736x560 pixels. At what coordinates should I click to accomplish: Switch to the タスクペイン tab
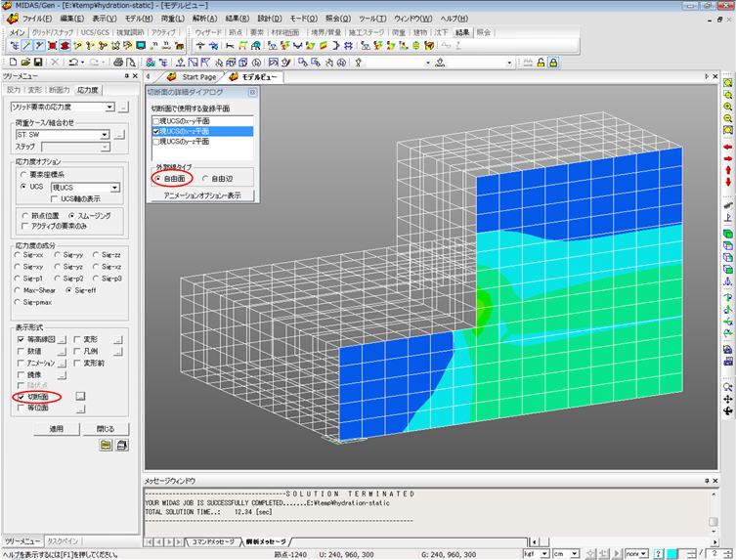coord(63,540)
